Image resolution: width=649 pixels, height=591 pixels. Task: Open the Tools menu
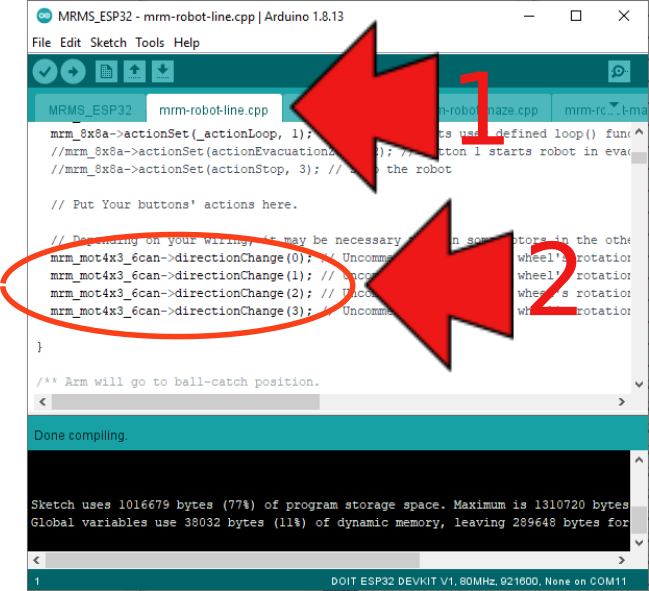coord(150,43)
